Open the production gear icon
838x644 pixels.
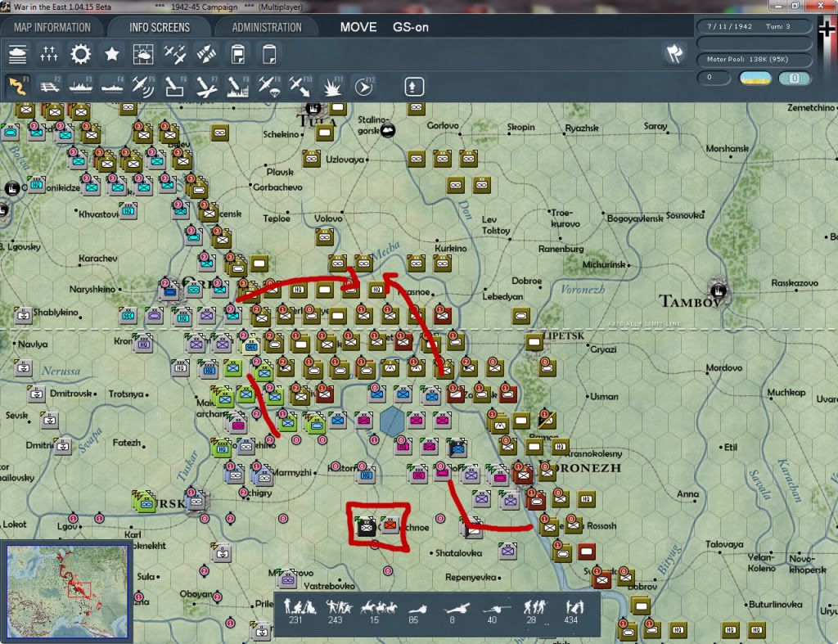coord(81,55)
